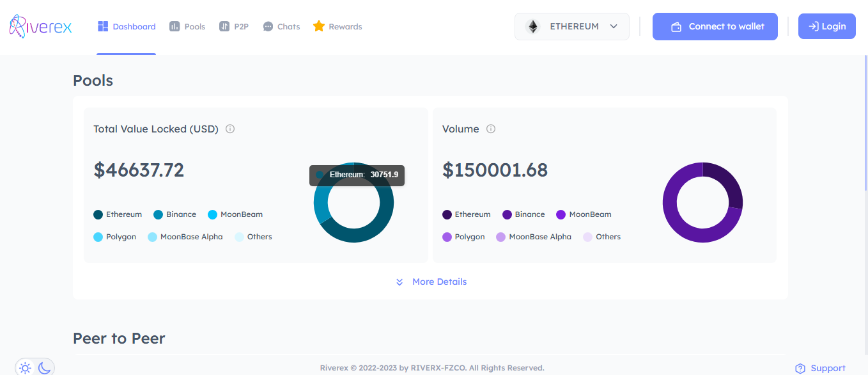Toggle Ethereum legend in Volume chart
The image size is (868, 375).
(x=467, y=214)
